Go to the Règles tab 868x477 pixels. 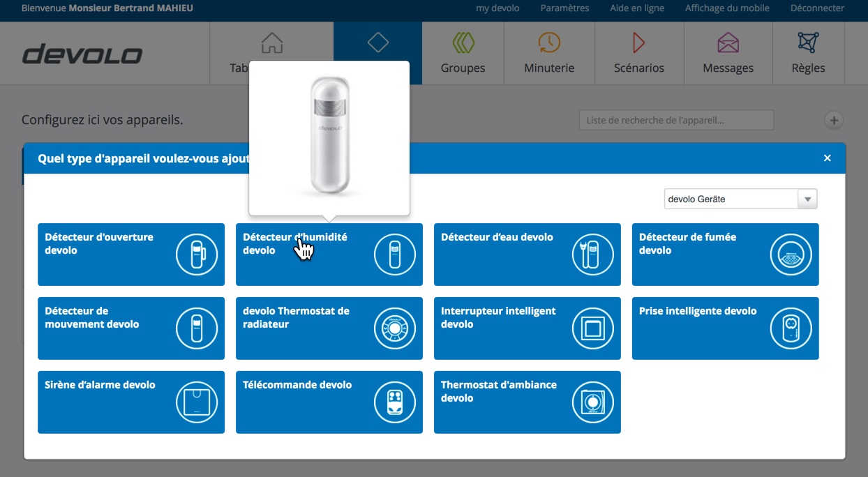(x=808, y=53)
